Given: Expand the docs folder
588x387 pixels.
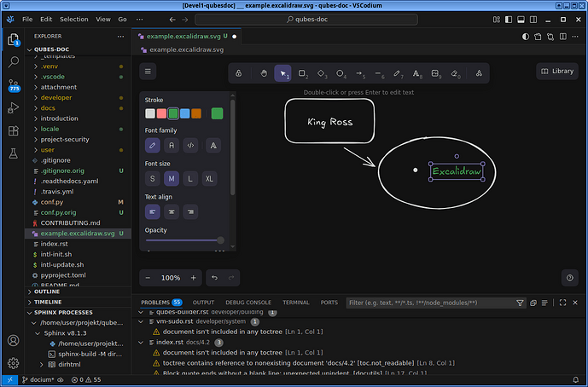Looking at the screenshot, I should point(47,108).
